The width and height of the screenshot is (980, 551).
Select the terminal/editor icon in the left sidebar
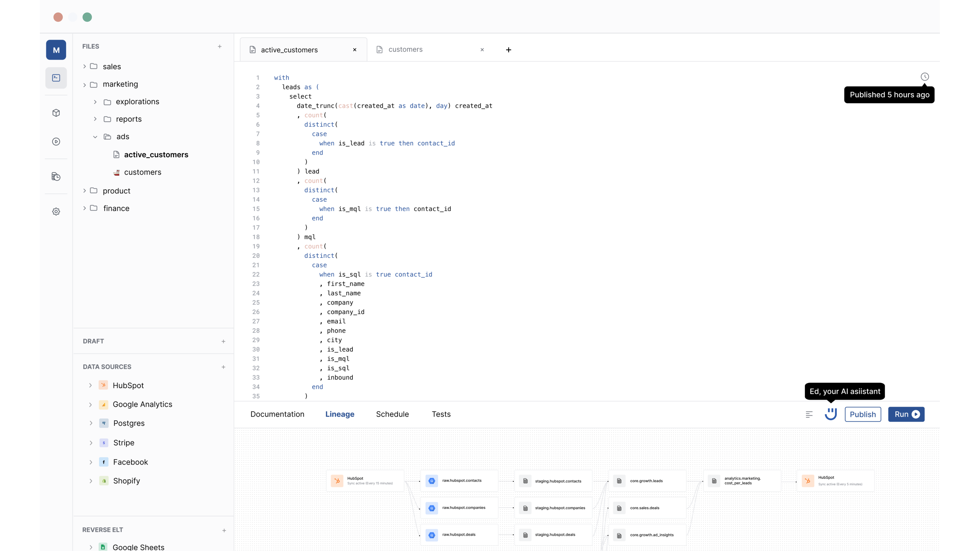tap(56, 78)
